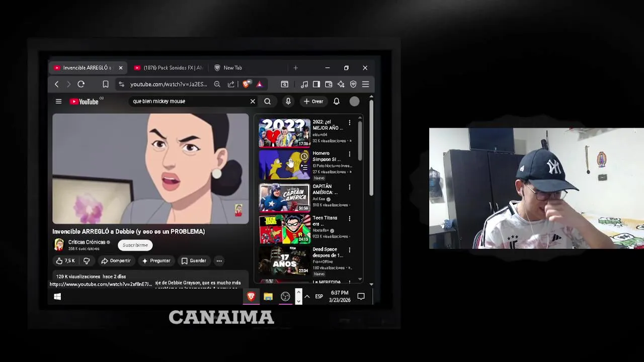Screen dimensions: 644x362
Task: Open options menu for Homero Simpson video
Action: pyautogui.click(x=350, y=154)
